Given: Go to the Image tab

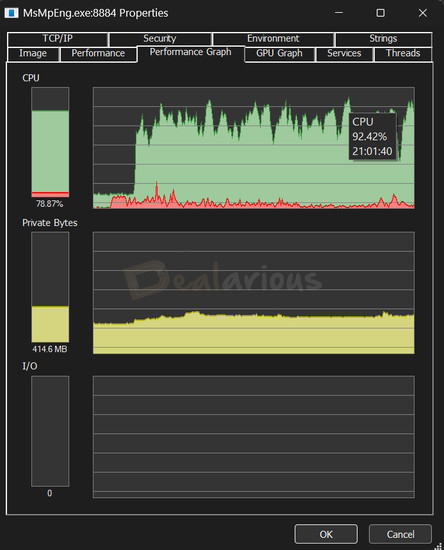Looking at the screenshot, I should [33, 54].
